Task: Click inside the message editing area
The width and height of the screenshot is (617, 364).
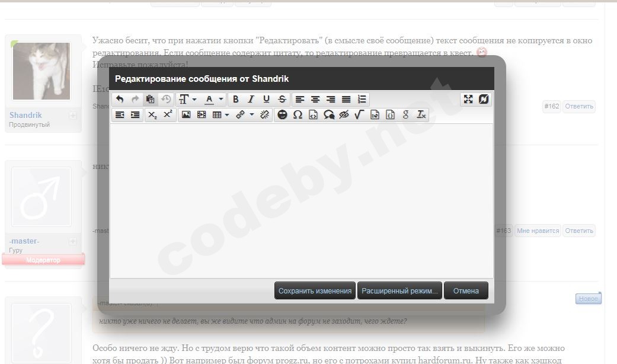Action: (302, 201)
